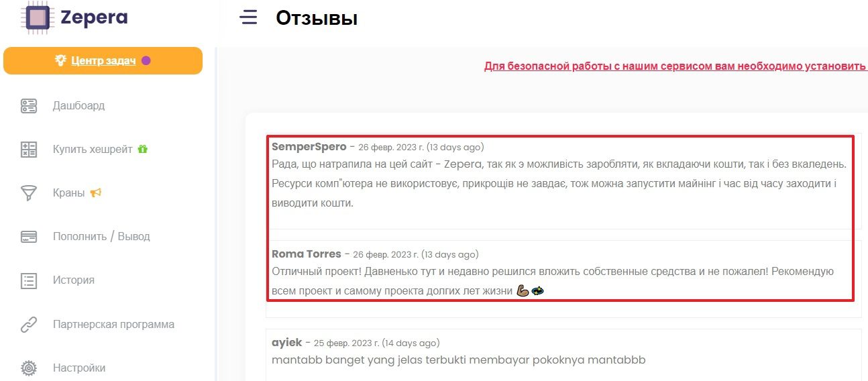Click the list icon beside История

coord(29,280)
